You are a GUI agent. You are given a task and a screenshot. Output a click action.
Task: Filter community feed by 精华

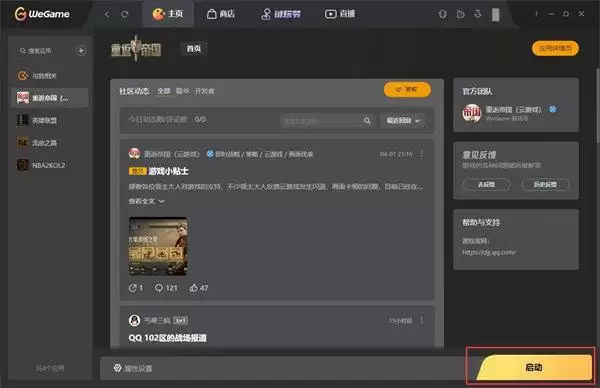pyautogui.click(x=183, y=91)
